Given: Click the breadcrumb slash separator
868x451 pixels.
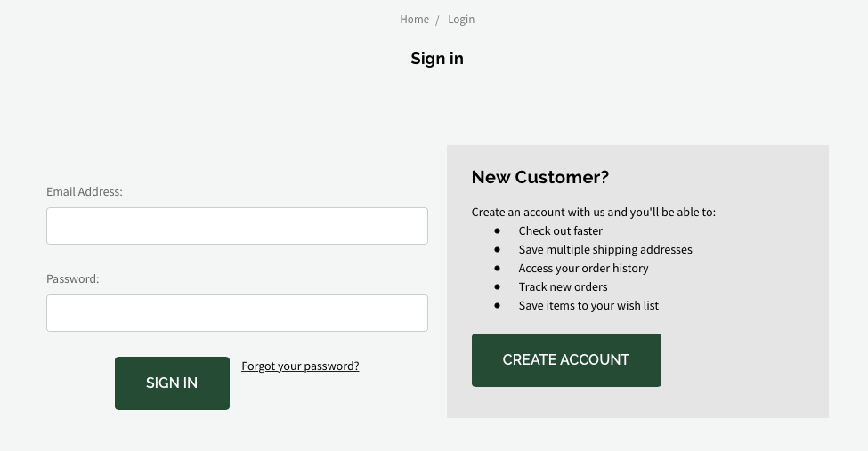Looking at the screenshot, I should (x=437, y=20).
